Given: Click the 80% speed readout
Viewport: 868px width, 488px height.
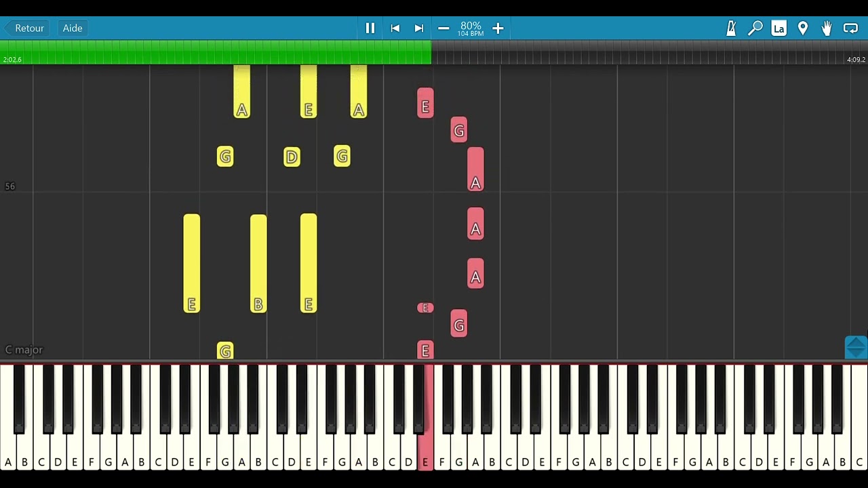Looking at the screenshot, I should point(471,26).
